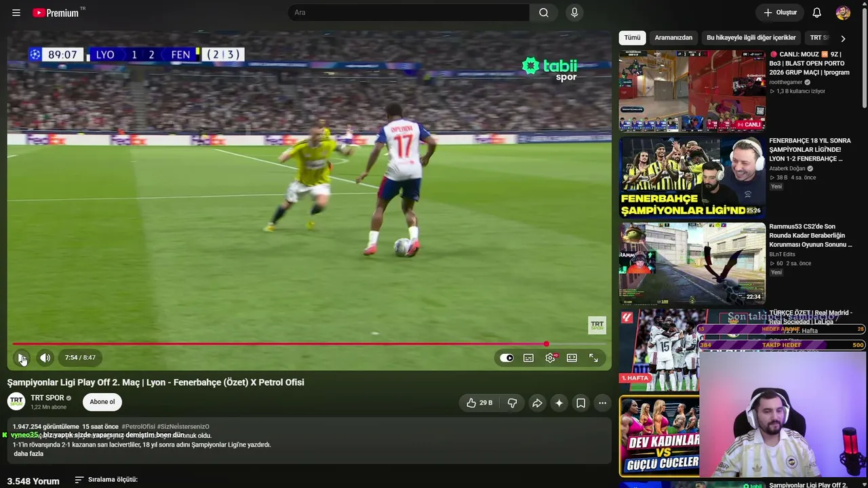This screenshot has width=868, height=488.
Task: Switch the player to theater mode
Action: (x=572, y=358)
